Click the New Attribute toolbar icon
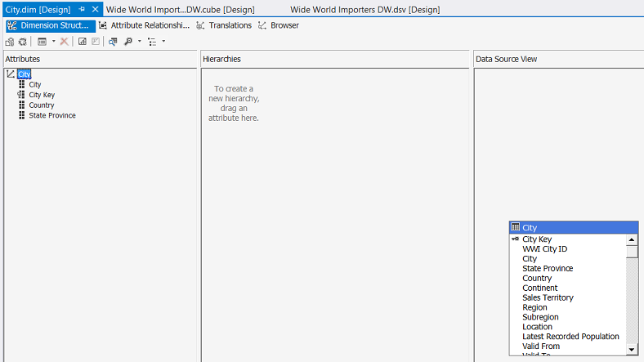This screenshot has height=362, width=644. pos(42,42)
